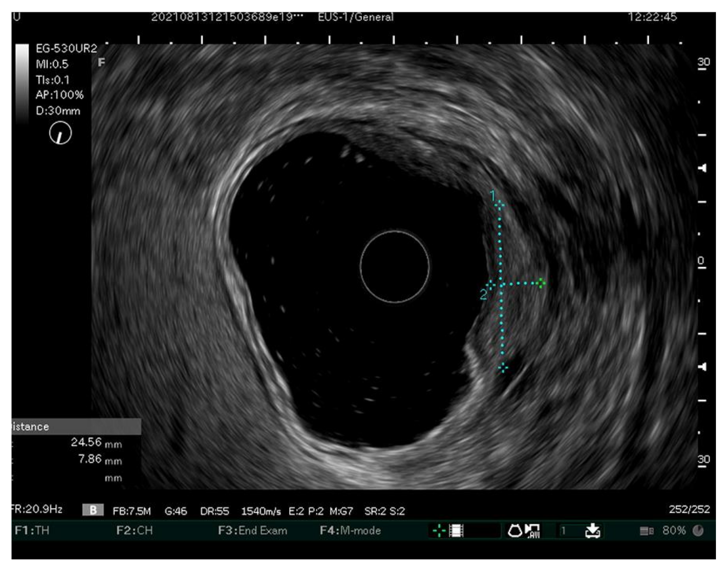Click the probe orientation dial icon
Image resolution: width=728 pixels, height=569 pixels.
(x=60, y=133)
